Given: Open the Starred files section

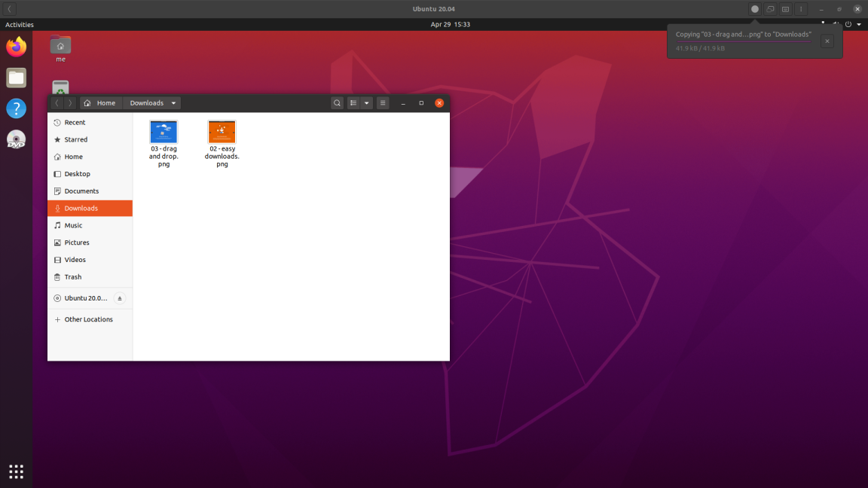Looking at the screenshot, I should [75, 139].
